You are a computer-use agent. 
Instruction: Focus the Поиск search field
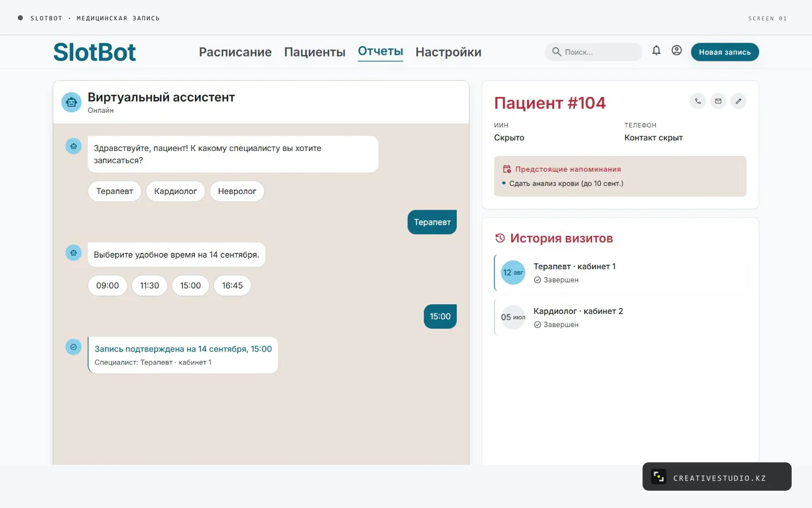point(593,52)
